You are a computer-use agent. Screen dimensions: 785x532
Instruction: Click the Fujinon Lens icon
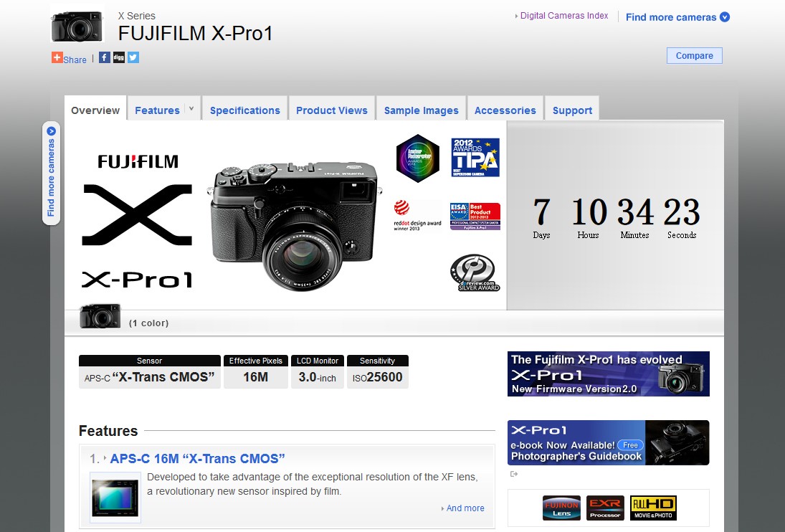[x=562, y=508]
